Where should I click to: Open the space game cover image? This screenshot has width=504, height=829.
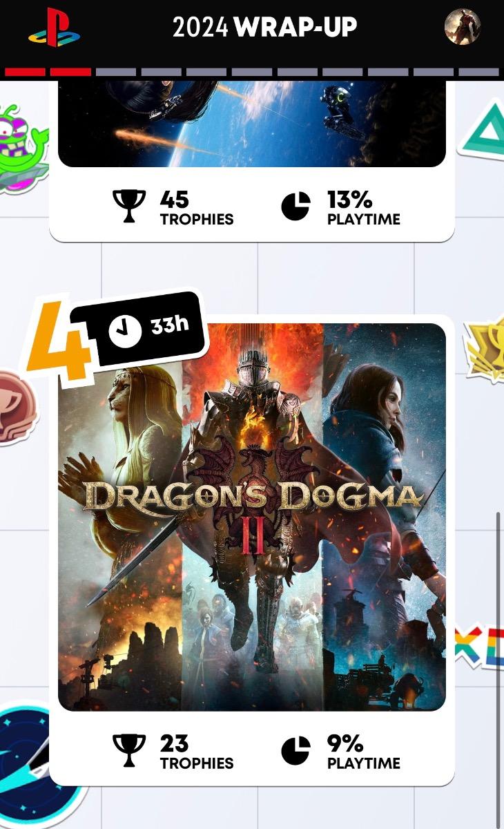click(252, 123)
